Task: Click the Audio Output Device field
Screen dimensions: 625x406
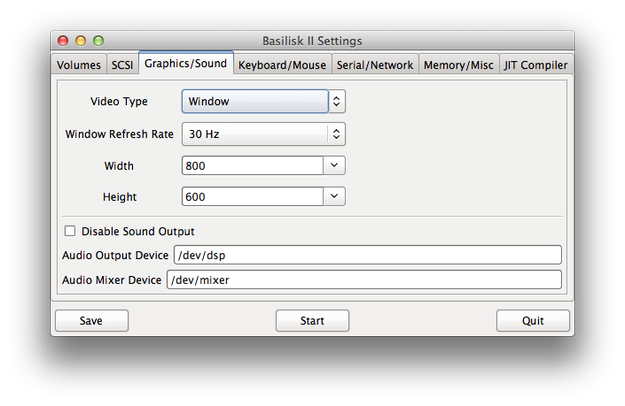Action: pos(368,255)
